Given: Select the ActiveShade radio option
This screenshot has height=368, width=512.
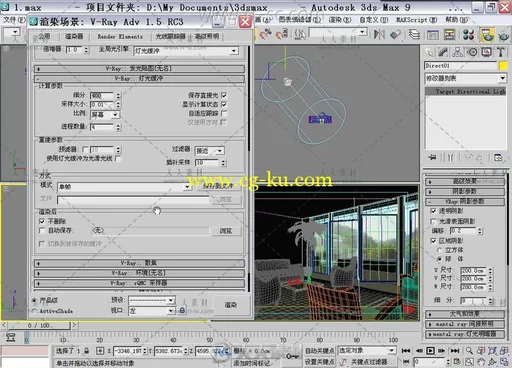Looking at the screenshot, I should (34, 311).
